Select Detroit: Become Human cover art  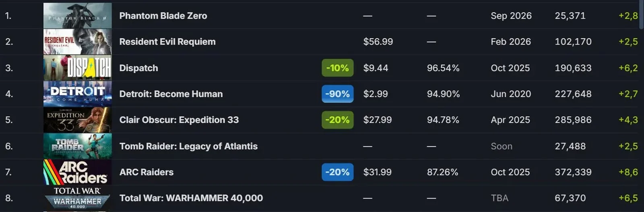click(77, 94)
